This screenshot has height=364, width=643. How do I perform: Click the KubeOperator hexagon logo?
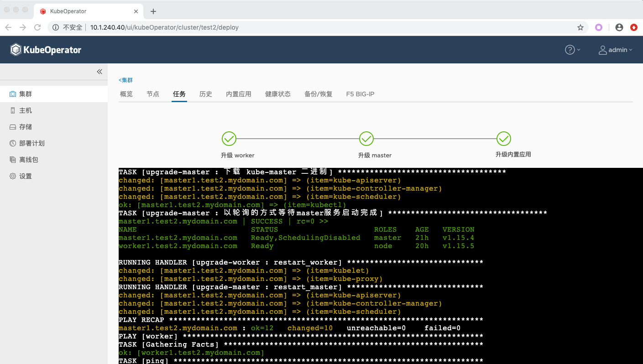tap(16, 49)
